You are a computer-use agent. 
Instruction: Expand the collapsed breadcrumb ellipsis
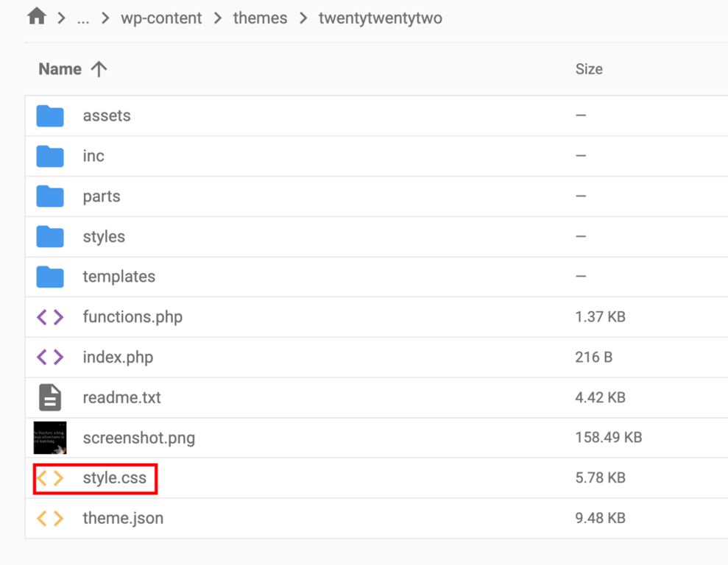[x=83, y=18]
